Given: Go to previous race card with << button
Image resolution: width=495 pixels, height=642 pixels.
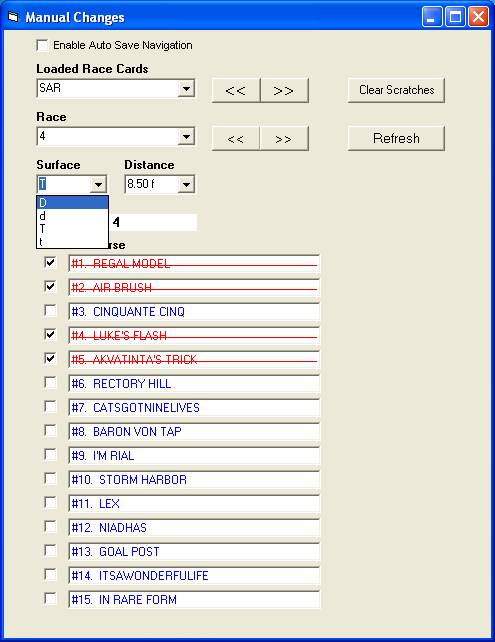Looking at the screenshot, I should [236, 90].
